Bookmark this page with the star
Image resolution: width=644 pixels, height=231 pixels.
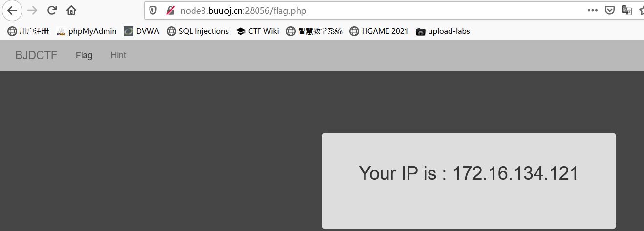[641, 10]
